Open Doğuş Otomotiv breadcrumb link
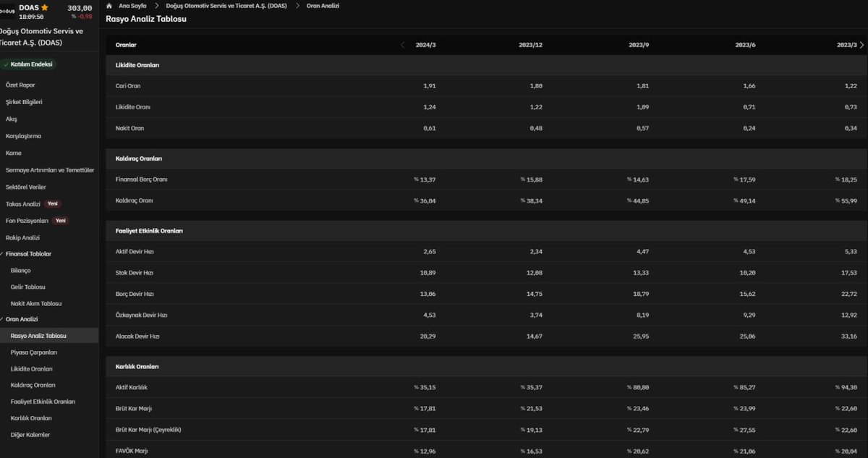The width and height of the screenshot is (868, 458). pos(226,6)
